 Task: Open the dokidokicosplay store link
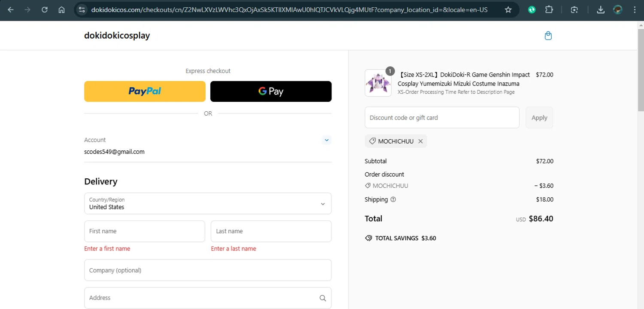pos(117,35)
